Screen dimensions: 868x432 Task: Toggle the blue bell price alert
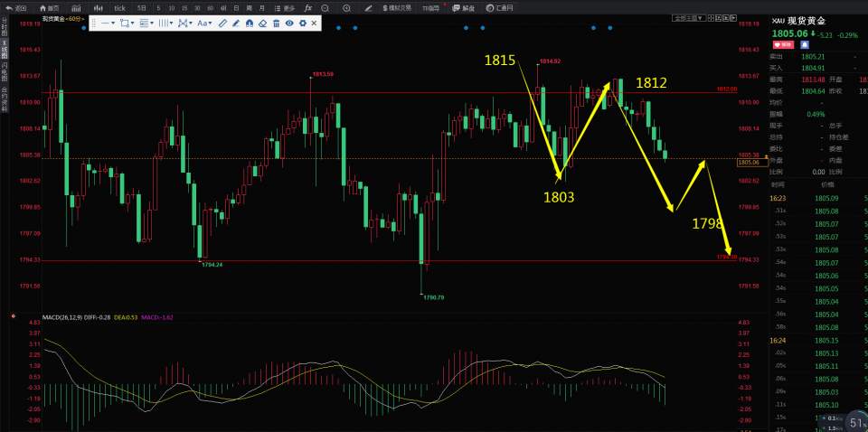tap(804, 45)
